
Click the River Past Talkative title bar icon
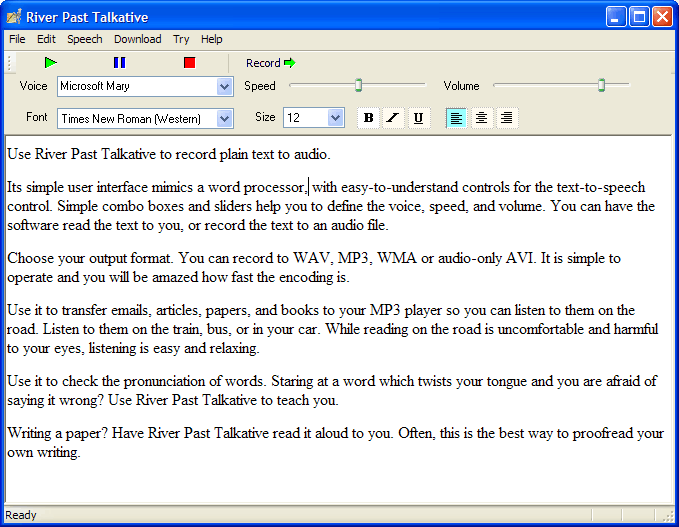14,17
